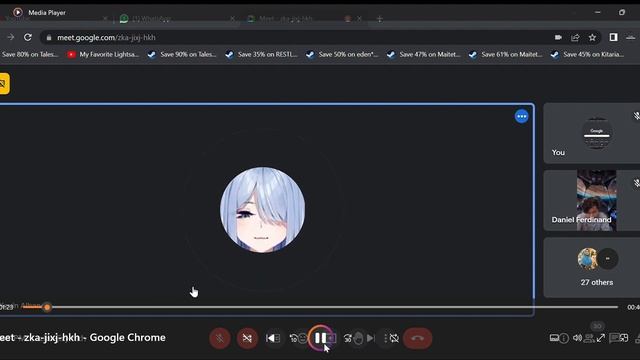Click the middle of the playback timeline
The image size is (640, 360).
[x=320, y=307]
